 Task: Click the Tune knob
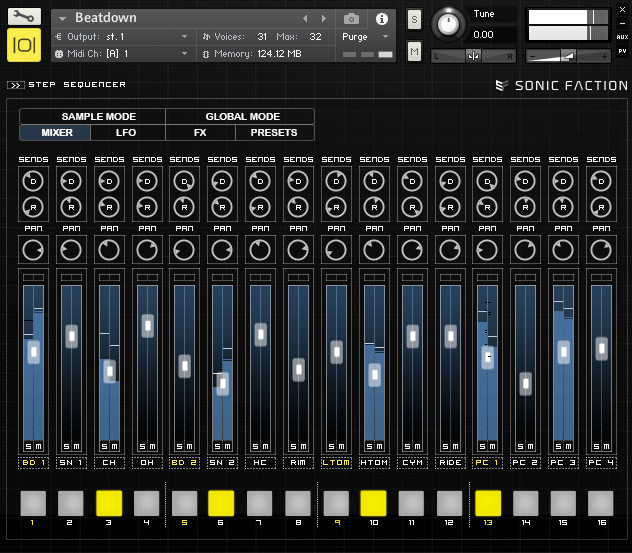(x=451, y=24)
